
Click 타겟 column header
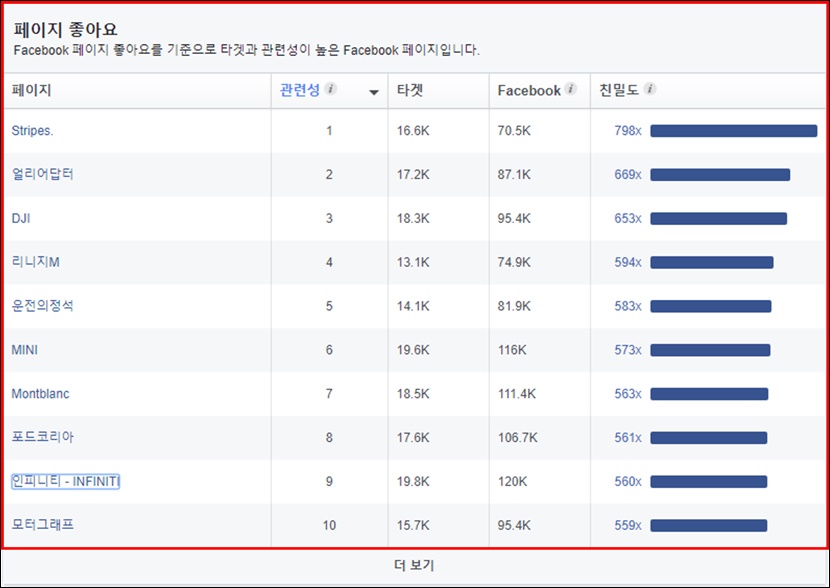(x=410, y=90)
